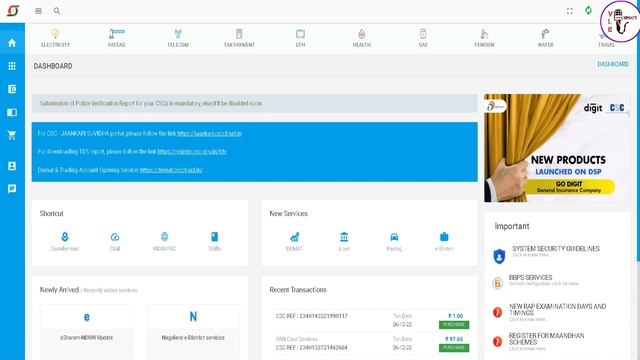The height and width of the screenshot is (360, 640).
Task: Open the hamburger menu in the top bar
Action: point(38,11)
